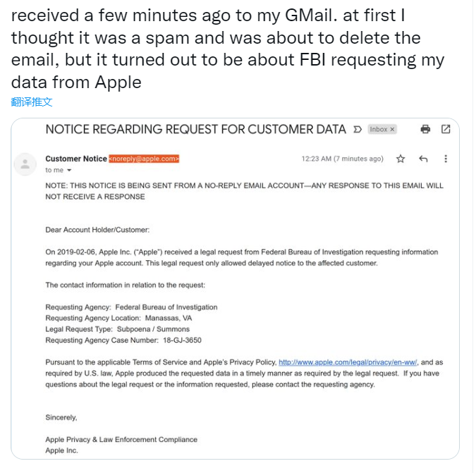Viewport: 476px width, 473px height.
Task: Click the email subject heading text
Action: pos(195,129)
